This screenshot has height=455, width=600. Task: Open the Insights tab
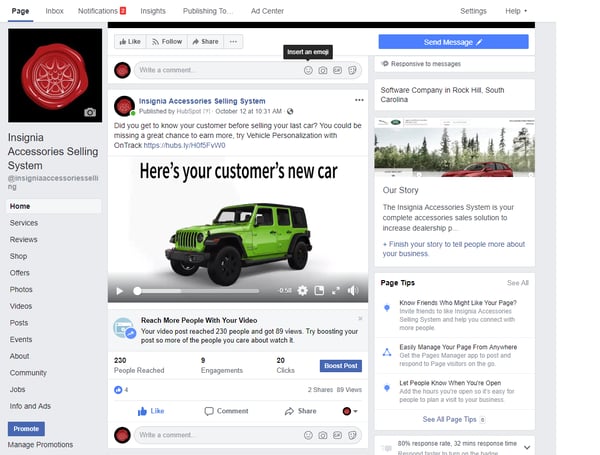(x=153, y=11)
